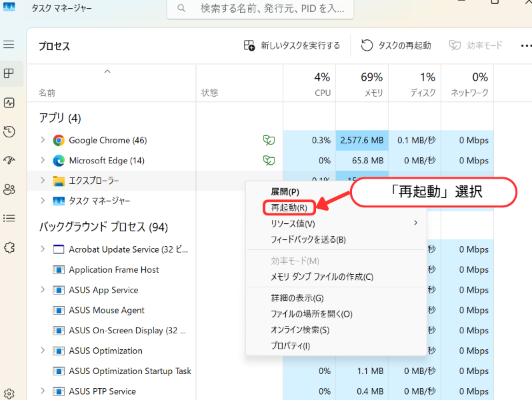Open the Startup apps sidebar icon

[x=9, y=160]
